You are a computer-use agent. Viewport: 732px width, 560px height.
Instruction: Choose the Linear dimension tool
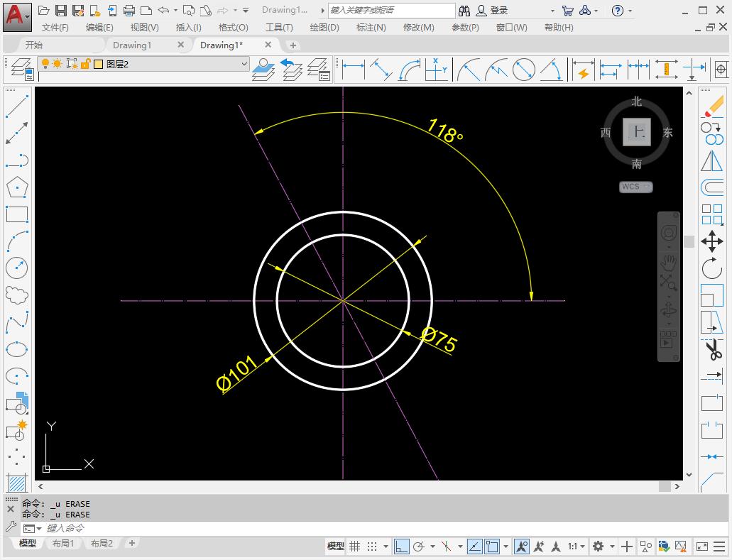click(353, 70)
